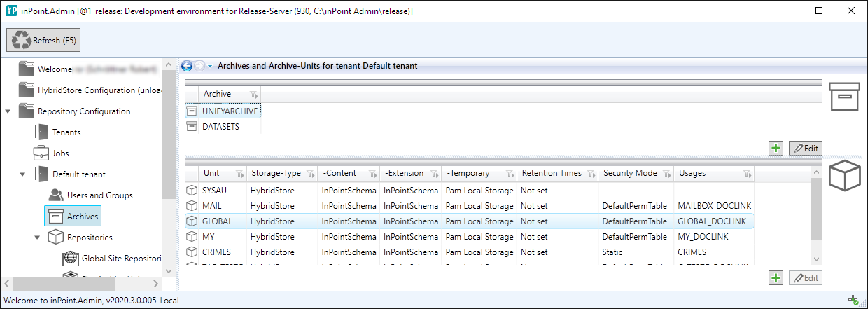Open Users and Groups
This screenshot has width=868, height=309.
click(100, 195)
